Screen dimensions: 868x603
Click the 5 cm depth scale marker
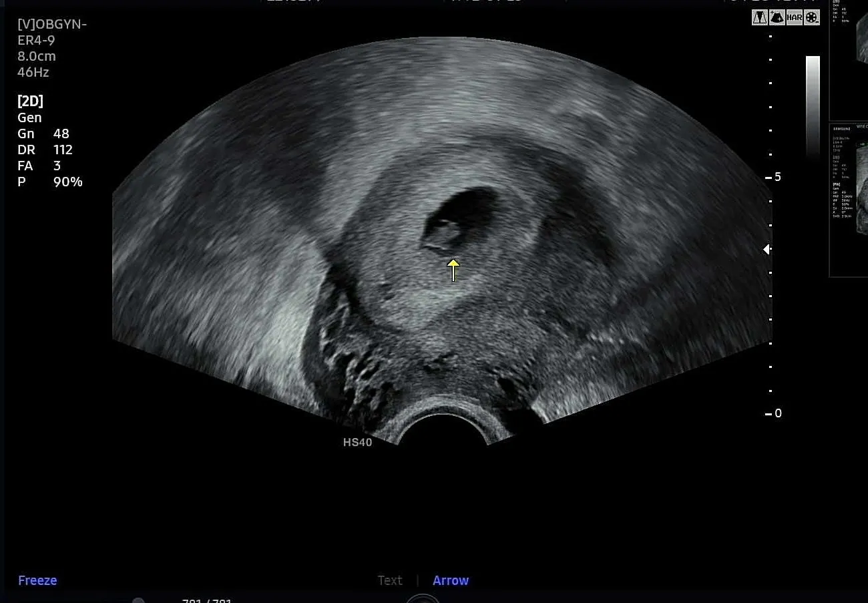[x=774, y=177]
